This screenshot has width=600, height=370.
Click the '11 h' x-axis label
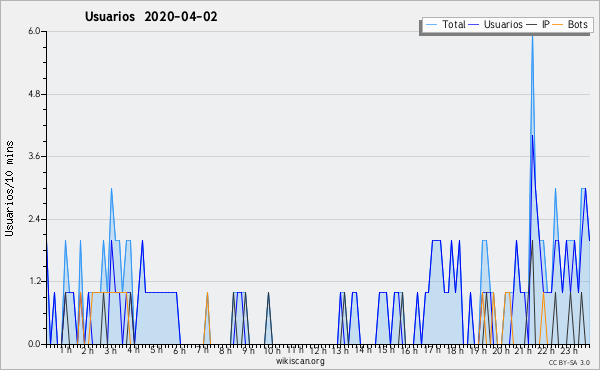point(295,350)
